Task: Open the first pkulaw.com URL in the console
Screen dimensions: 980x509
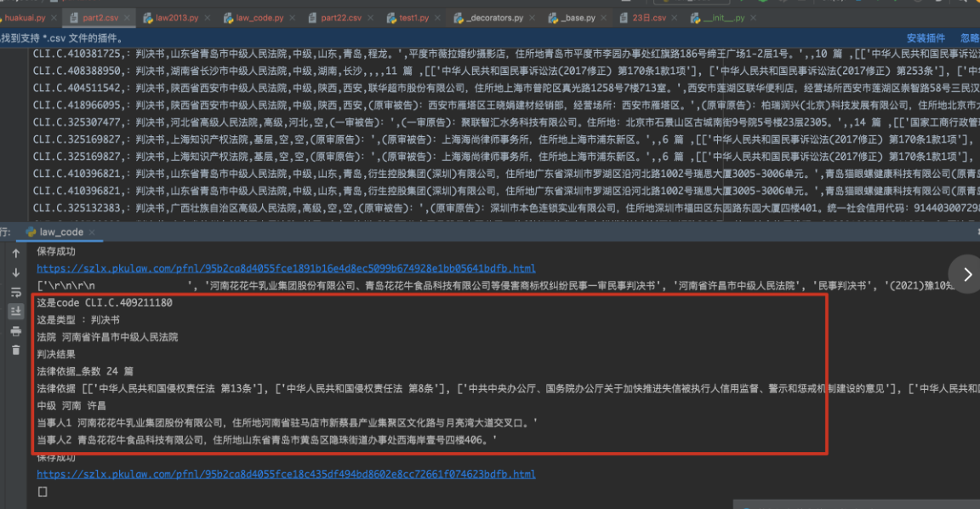Action: [x=286, y=269]
